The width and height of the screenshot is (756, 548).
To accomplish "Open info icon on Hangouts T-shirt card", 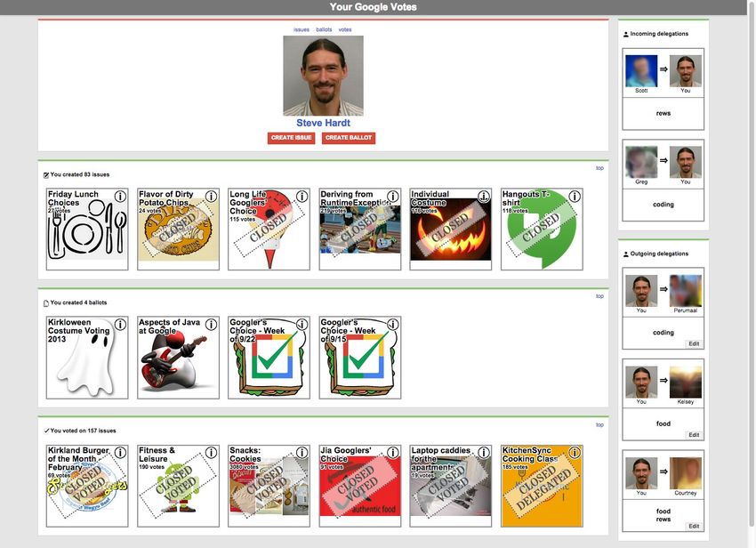I will point(575,197).
